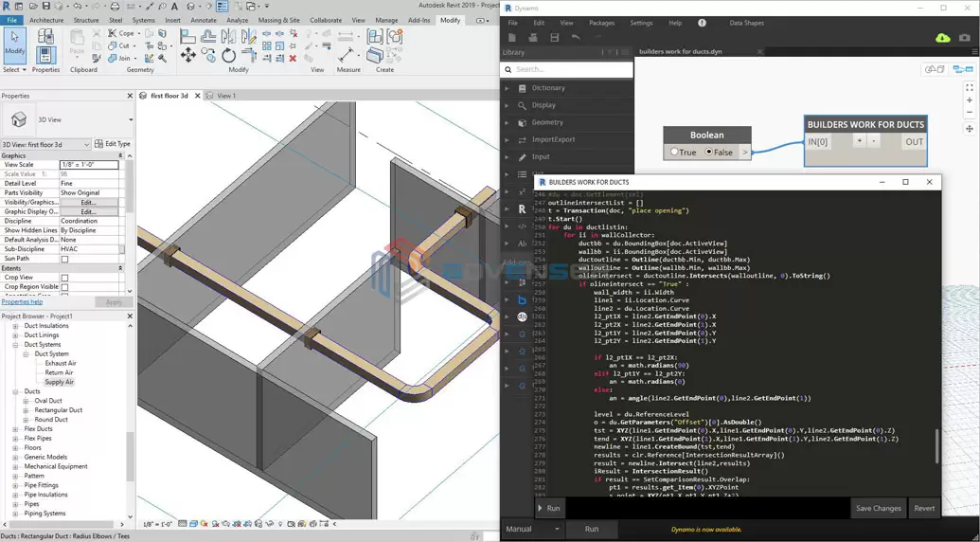Switch to graph view icon in Dynamo canvas
The width and height of the screenshot is (980, 542).
click(x=963, y=69)
